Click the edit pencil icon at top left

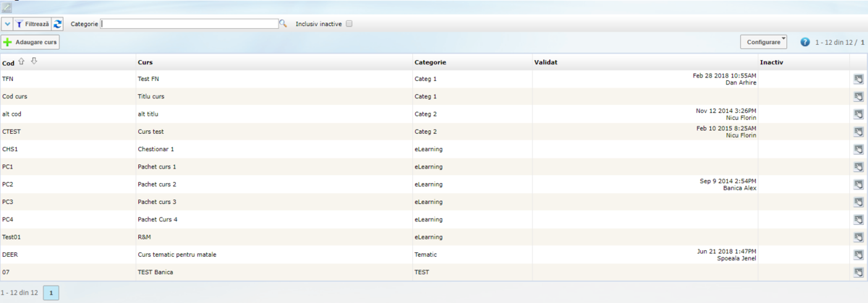pos(6,7)
